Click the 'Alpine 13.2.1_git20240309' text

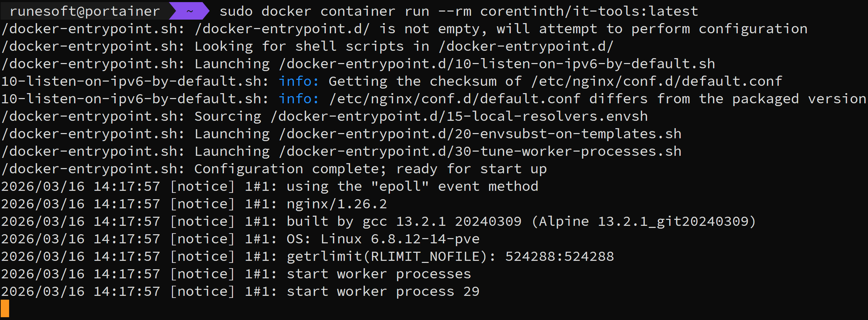644,221
